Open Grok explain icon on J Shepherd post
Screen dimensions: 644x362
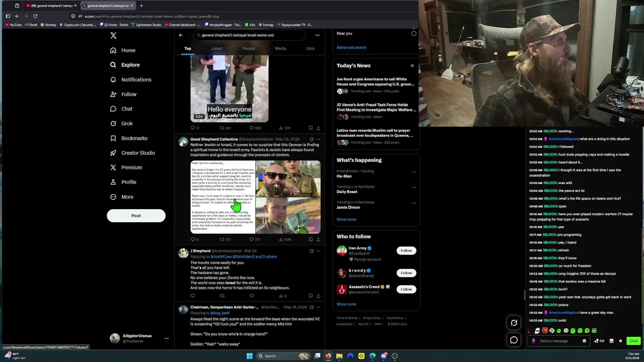point(311,251)
